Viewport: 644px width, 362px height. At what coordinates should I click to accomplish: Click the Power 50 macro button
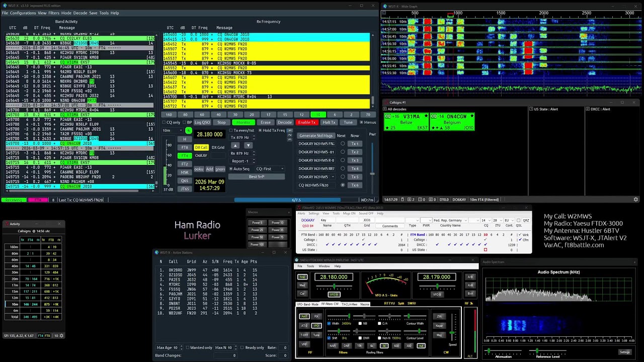[x=257, y=237]
